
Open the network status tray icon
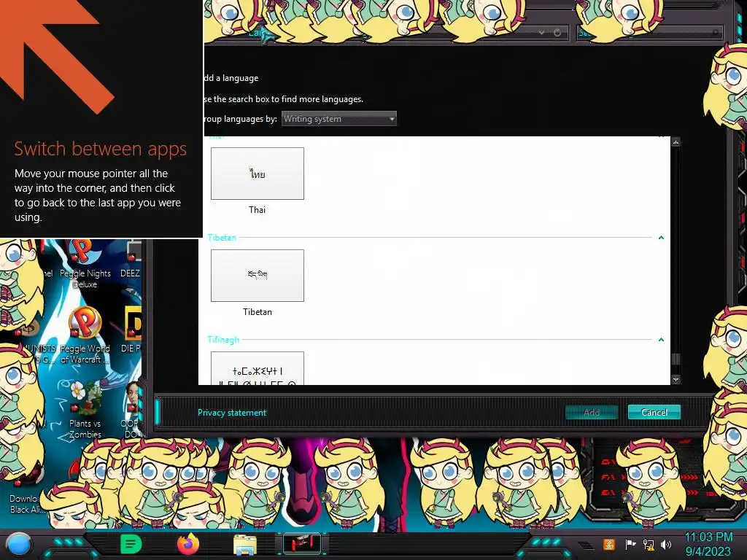pos(649,544)
